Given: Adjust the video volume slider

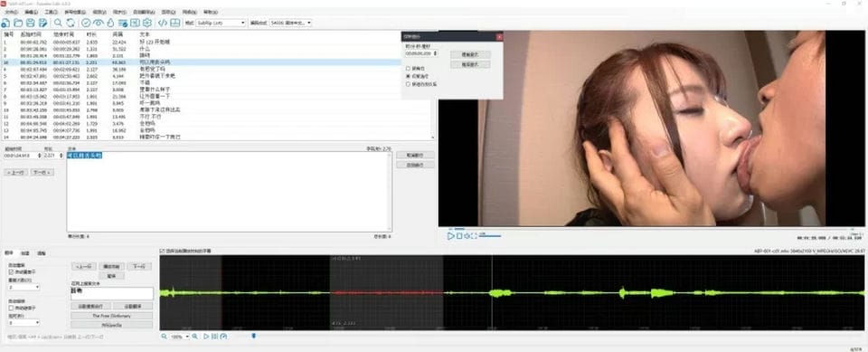Looking at the screenshot, I should pyautogui.click(x=490, y=236).
